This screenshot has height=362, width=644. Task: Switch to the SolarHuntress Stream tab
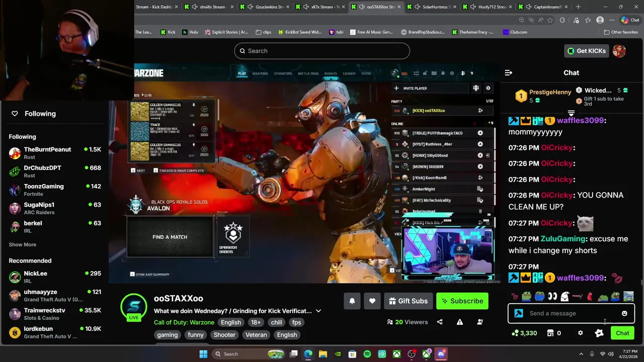pos(432,7)
